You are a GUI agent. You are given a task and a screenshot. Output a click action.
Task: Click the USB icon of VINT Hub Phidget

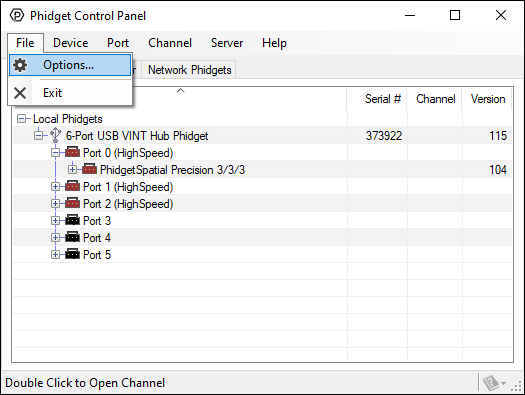55,136
